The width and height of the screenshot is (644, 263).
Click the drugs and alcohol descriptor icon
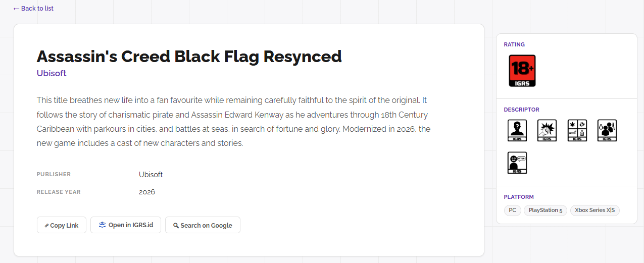pos(577,130)
